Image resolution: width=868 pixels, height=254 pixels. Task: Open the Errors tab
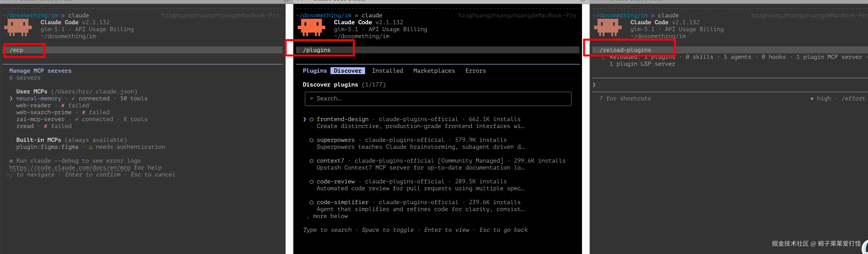[x=475, y=71]
